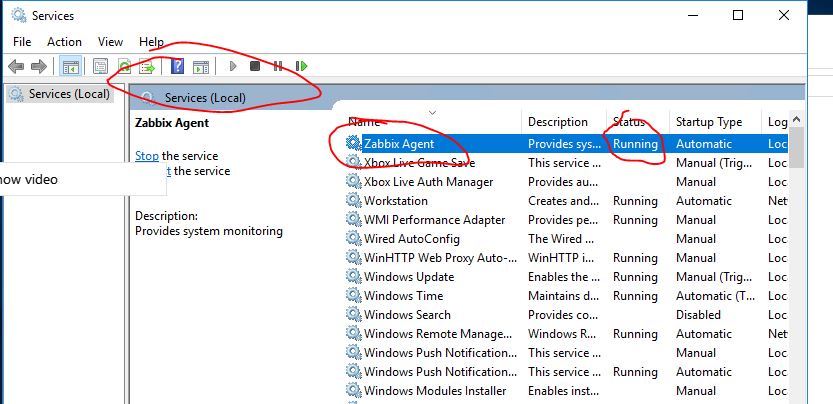The height and width of the screenshot is (404, 833).
Task: Open Help using the blue question mark icon
Action: click(177, 67)
